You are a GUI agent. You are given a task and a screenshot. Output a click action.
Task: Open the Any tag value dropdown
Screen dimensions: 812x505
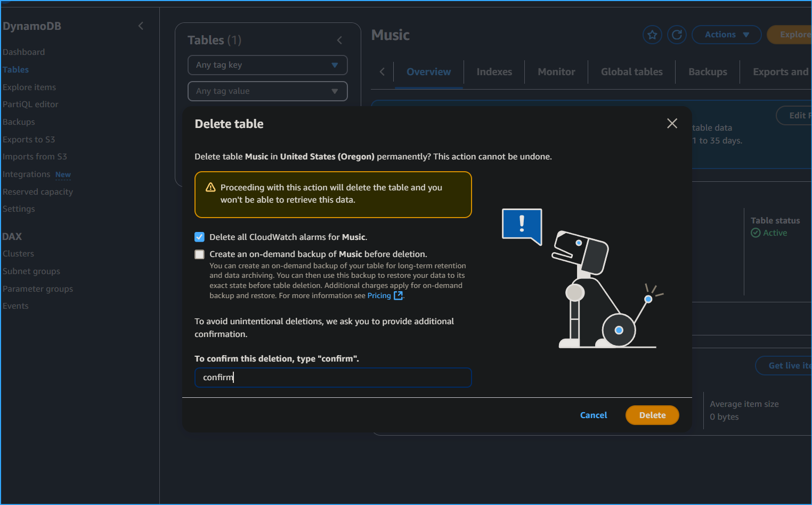[267, 91]
